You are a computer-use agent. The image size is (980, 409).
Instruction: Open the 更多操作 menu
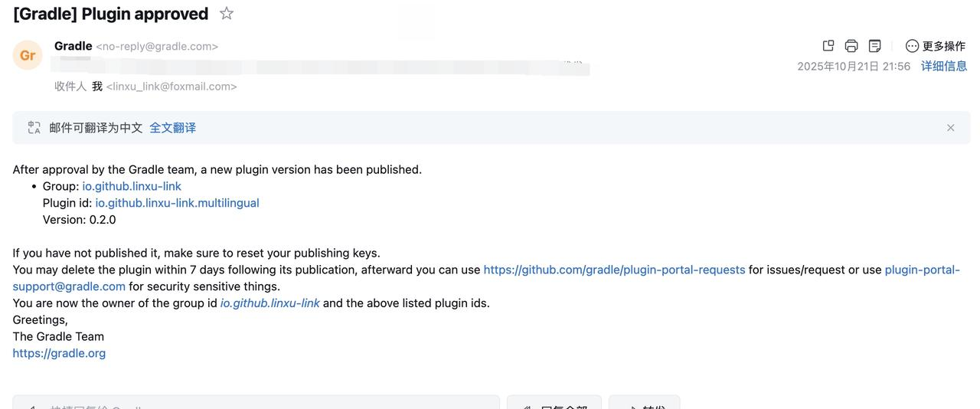[935, 46]
